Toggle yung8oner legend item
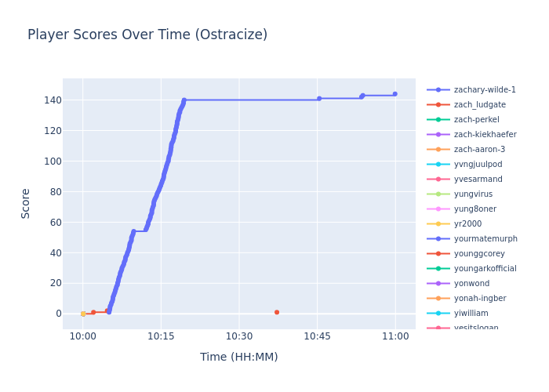 (x=474, y=209)
